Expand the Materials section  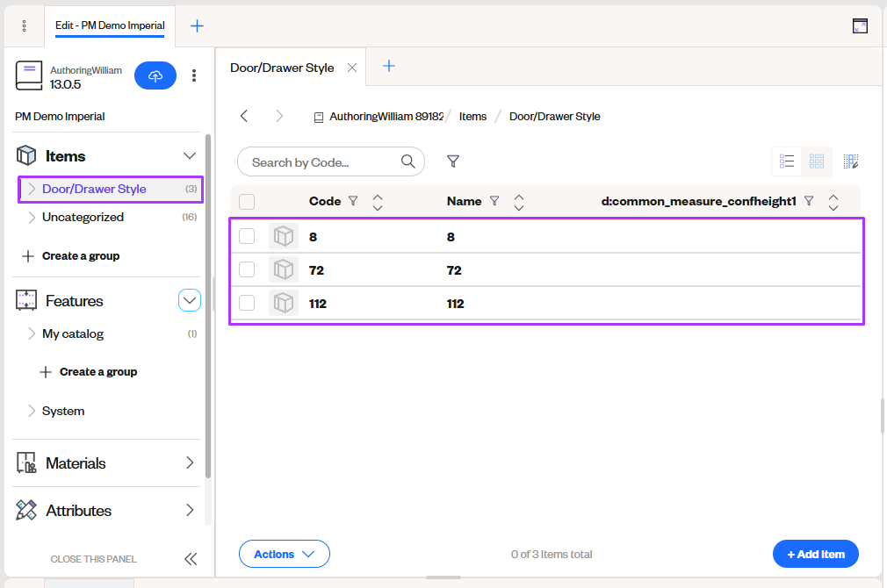point(190,463)
